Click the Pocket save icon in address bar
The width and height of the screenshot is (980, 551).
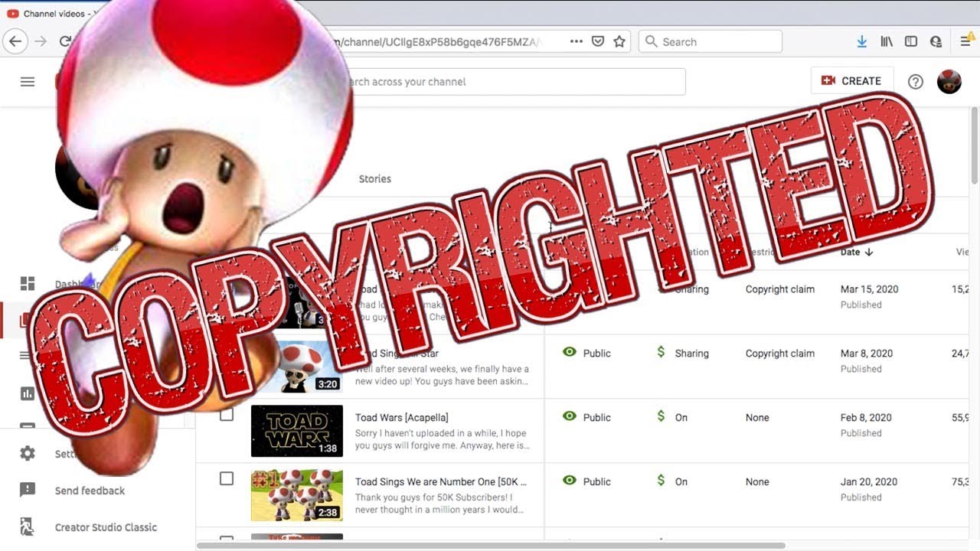pyautogui.click(x=598, y=41)
